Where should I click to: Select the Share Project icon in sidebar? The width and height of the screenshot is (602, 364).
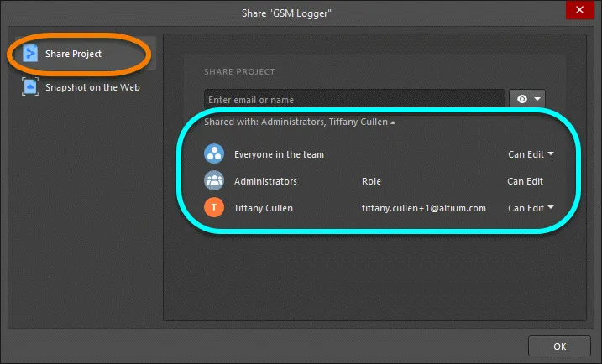coord(30,54)
